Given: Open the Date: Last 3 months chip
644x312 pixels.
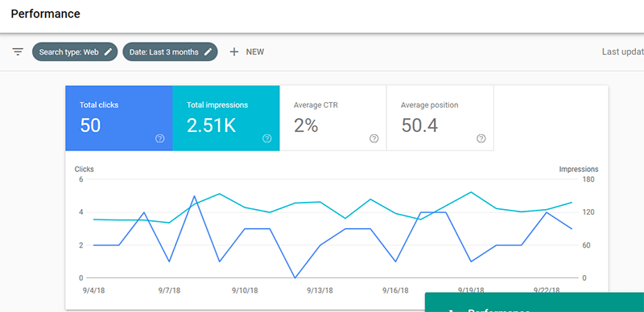Looking at the screenshot, I should coord(170,52).
